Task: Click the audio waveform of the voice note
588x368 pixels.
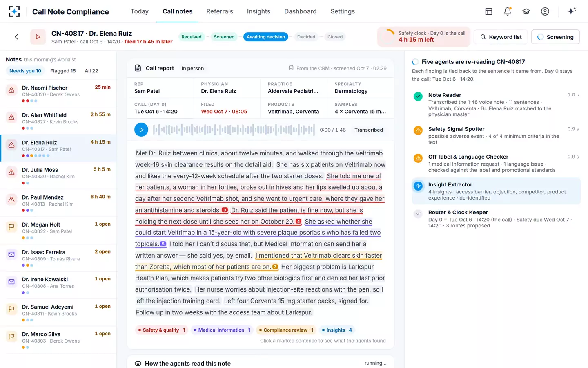Action: click(234, 130)
